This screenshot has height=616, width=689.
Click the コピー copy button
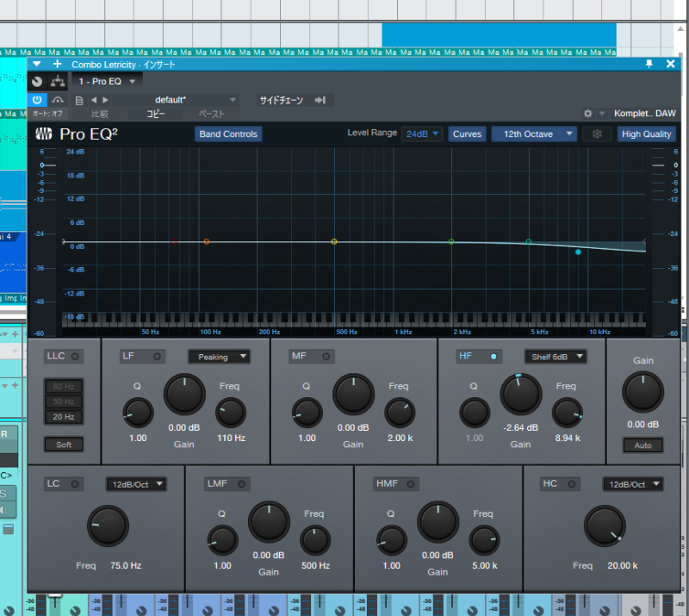[156, 115]
